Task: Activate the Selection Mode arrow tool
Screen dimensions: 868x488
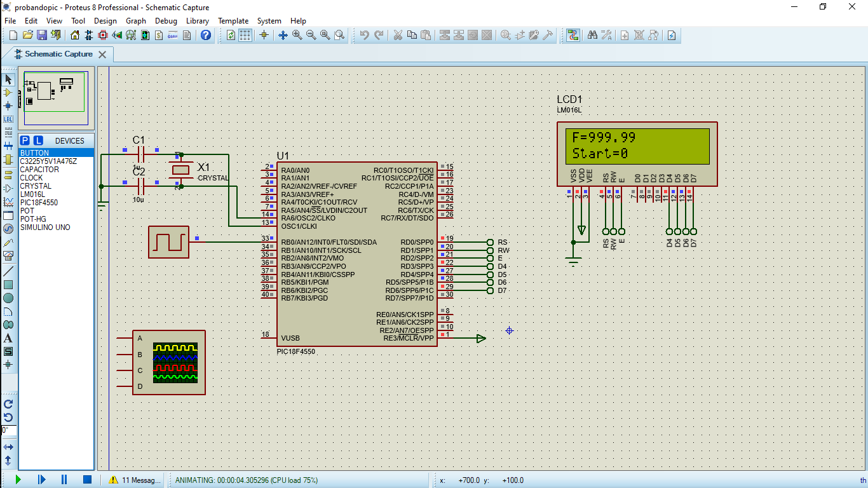Action: coord(8,79)
